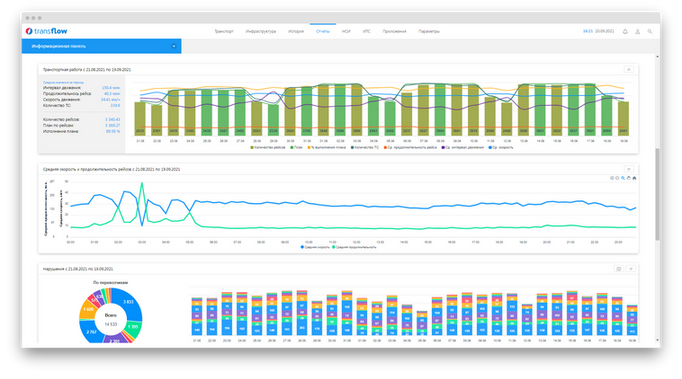682x379 pixels.
Task: Click Средние значения за период link
Action: tap(64, 82)
